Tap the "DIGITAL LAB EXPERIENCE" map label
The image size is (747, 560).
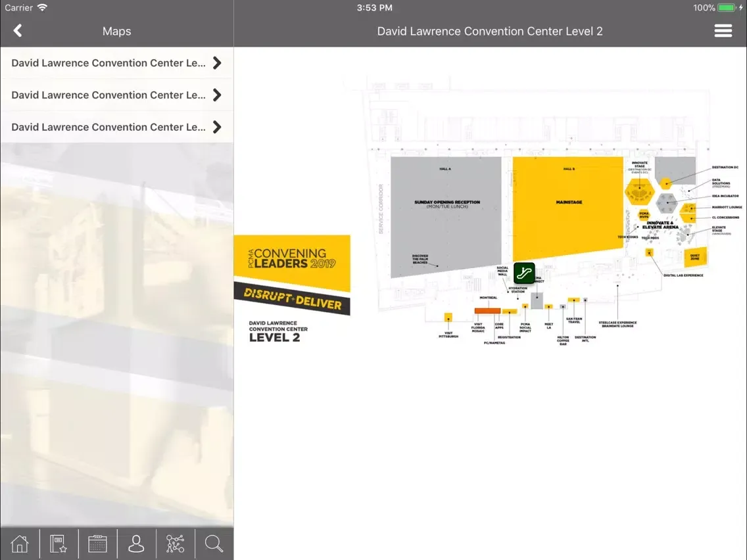(x=683, y=275)
